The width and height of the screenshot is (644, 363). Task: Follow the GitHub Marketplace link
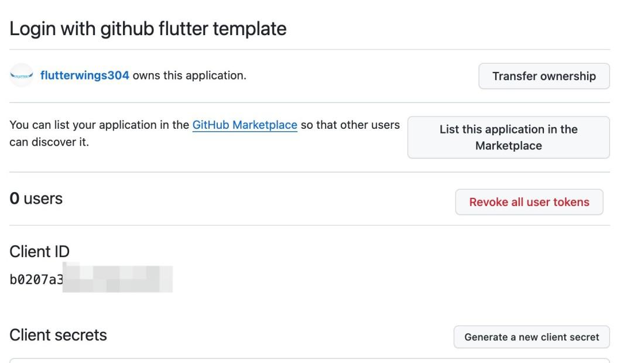point(245,125)
